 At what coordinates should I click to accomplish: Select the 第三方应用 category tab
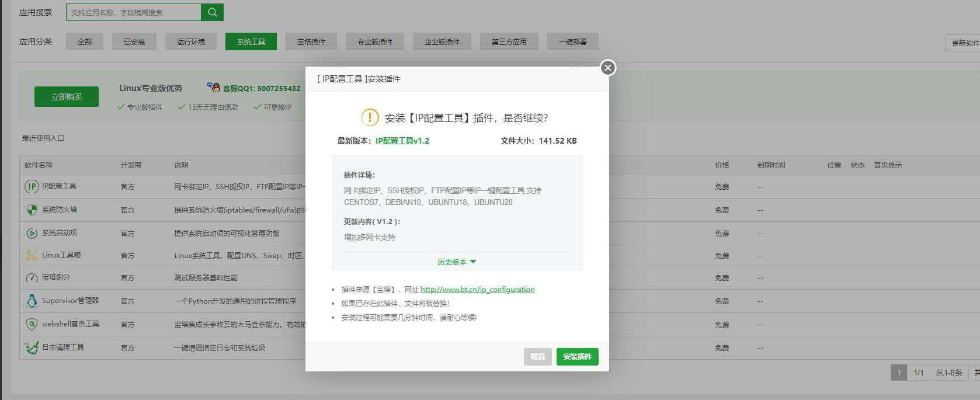coord(509,41)
